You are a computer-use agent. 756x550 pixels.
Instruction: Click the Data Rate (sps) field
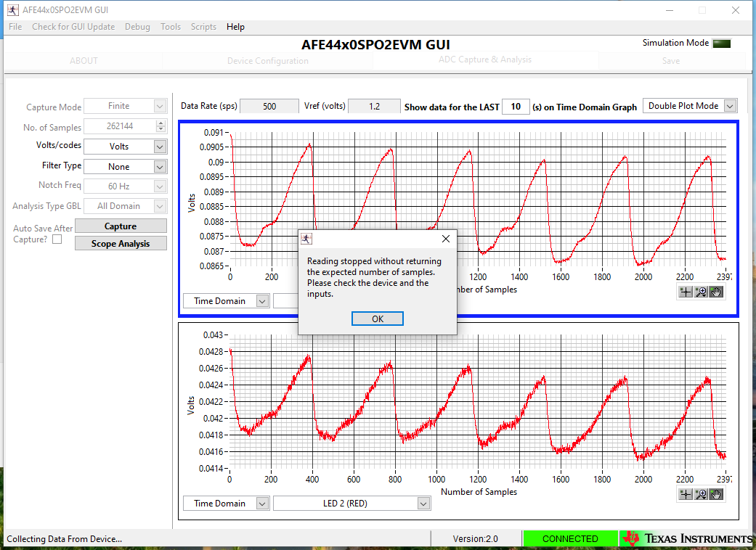click(x=269, y=106)
